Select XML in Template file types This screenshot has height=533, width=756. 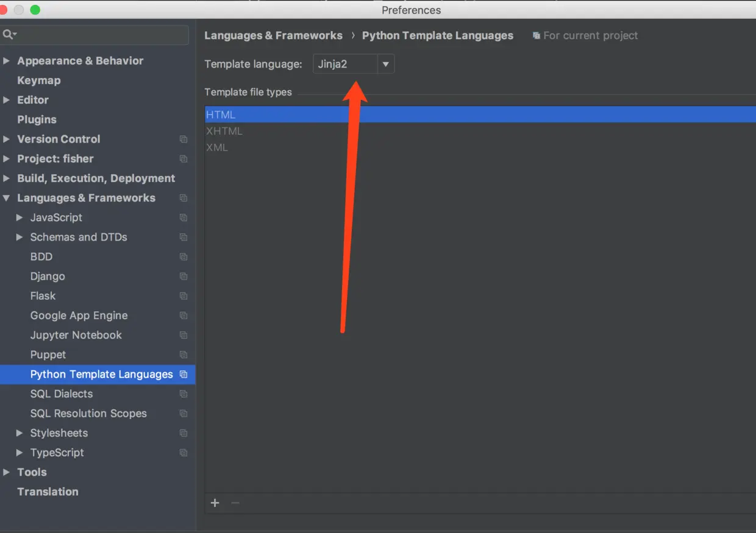click(480, 147)
